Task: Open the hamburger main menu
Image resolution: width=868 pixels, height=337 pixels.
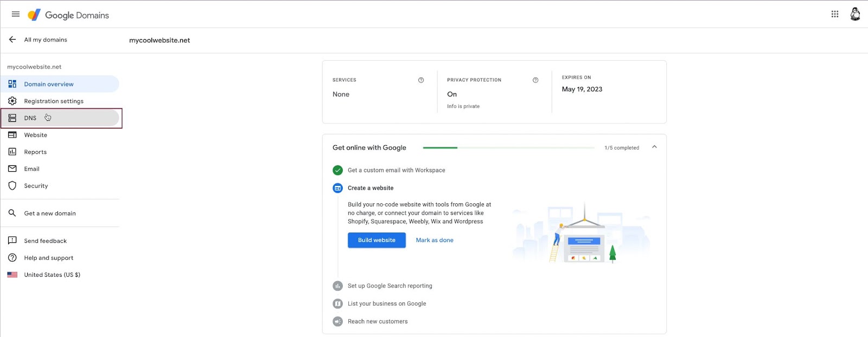Action: 15,15
